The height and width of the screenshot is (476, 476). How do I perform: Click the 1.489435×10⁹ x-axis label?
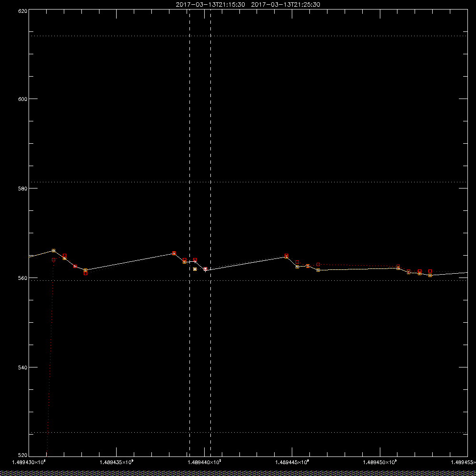(x=117, y=462)
